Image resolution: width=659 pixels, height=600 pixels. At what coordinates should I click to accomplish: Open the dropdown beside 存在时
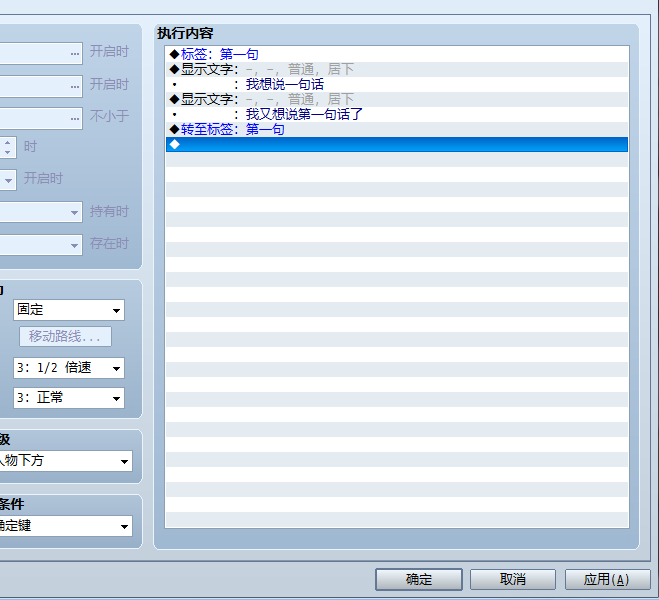tap(41, 245)
